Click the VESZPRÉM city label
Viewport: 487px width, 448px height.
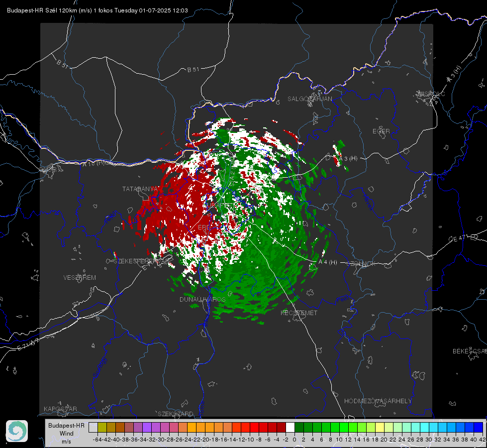coord(80,277)
